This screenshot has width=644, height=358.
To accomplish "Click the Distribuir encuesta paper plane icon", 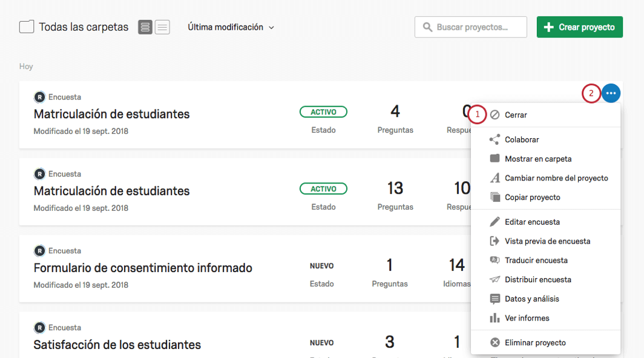I will 495,279.
